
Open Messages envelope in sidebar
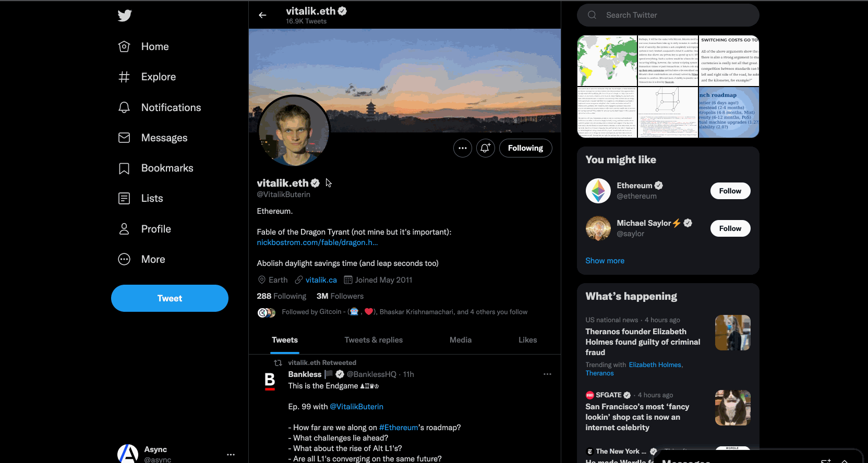[x=153, y=138]
